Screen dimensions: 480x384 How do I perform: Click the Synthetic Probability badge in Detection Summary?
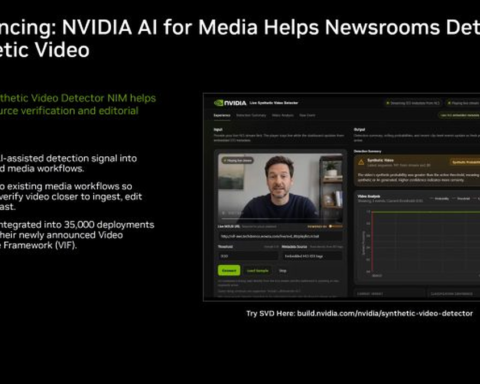pos(465,162)
